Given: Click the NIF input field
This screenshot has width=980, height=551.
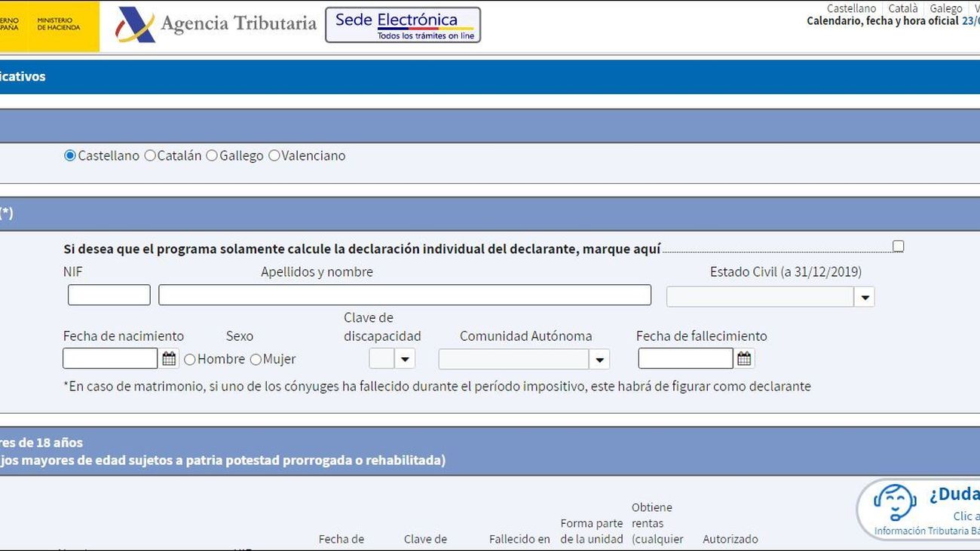Looking at the screenshot, I should [109, 295].
